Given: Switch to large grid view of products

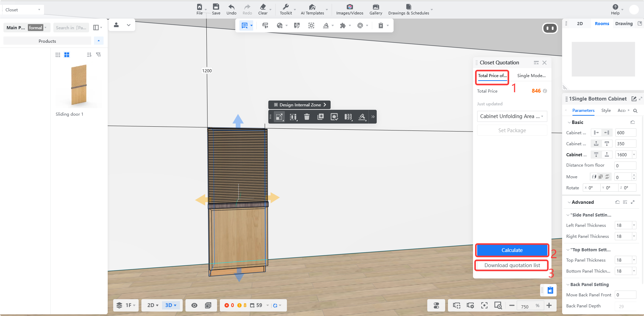Looking at the screenshot, I should click(x=67, y=55).
